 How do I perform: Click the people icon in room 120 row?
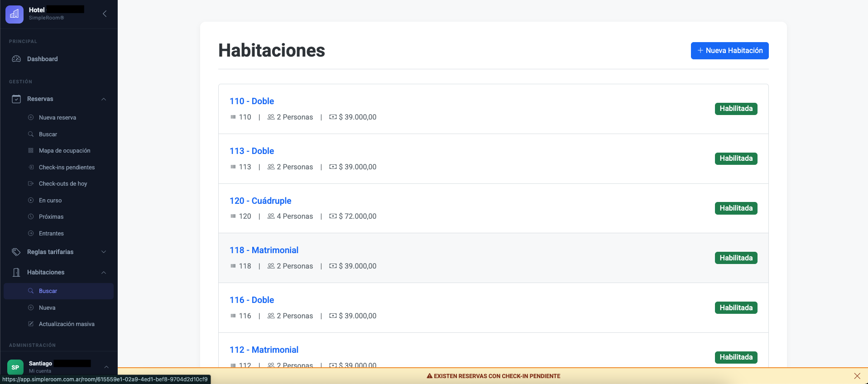(x=271, y=216)
